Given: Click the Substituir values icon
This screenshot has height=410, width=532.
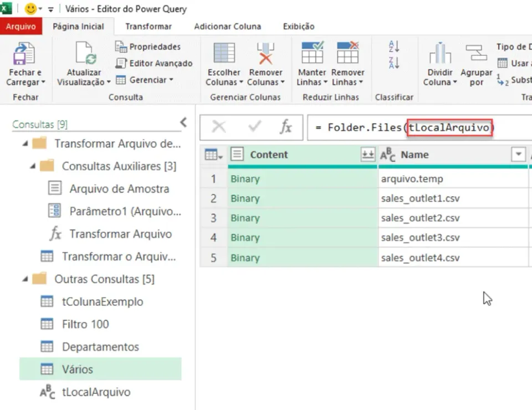Looking at the screenshot, I should [x=503, y=80].
